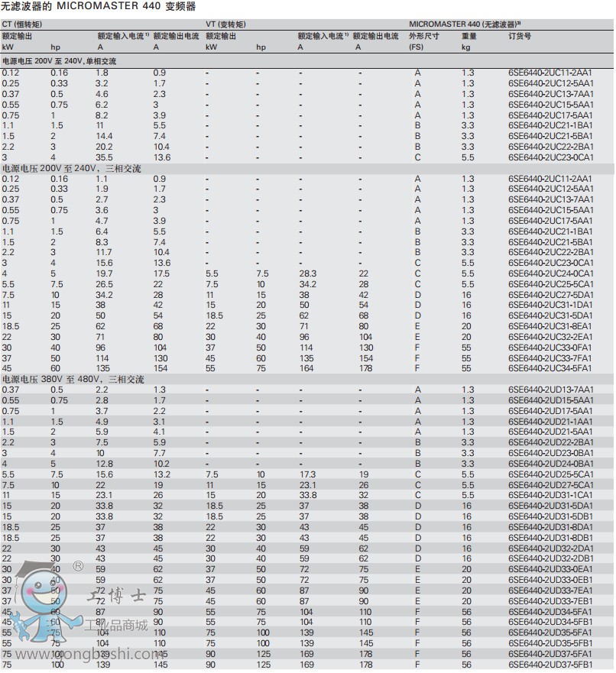
Task: Click section heading "电源电压 380V 至 480V, 三相交流"
Action: click(73, 379)
